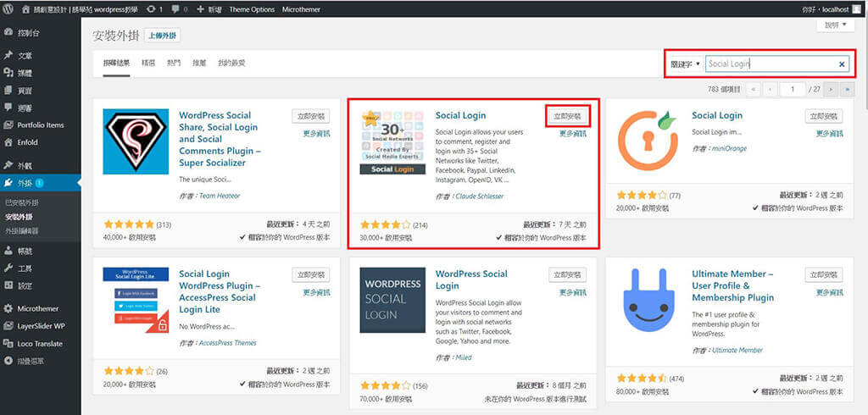Open the 媒體 media library icon
Viewport: 868px width, 415px height.
[8, 73]
